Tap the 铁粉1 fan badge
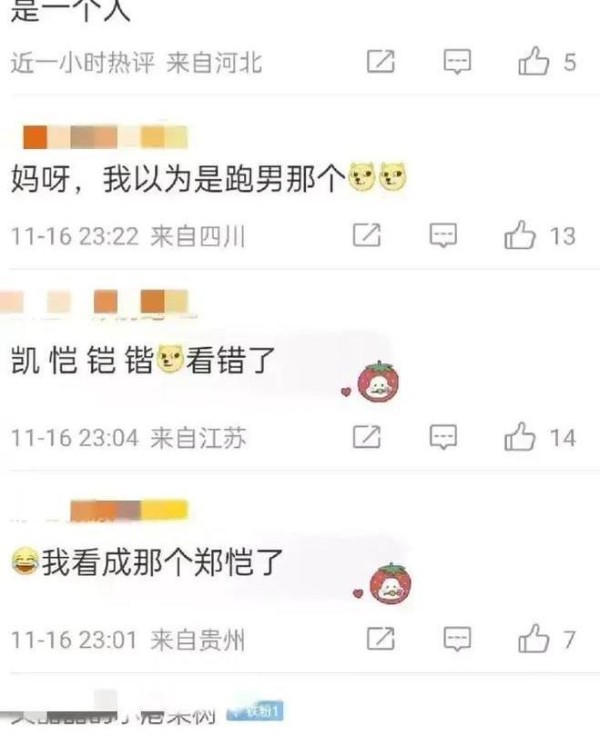Viewport: 600px width, 735px height. pos(255,712)
